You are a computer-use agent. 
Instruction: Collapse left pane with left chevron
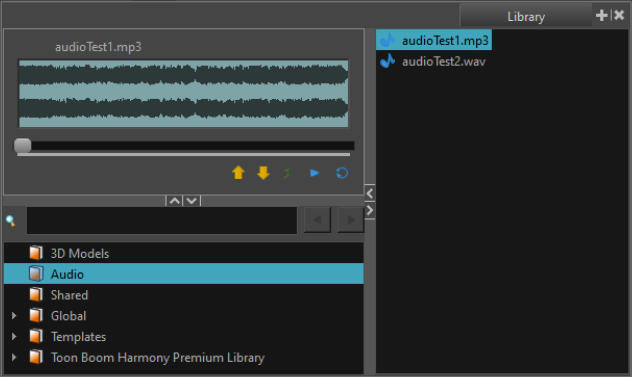pos(370,193)
